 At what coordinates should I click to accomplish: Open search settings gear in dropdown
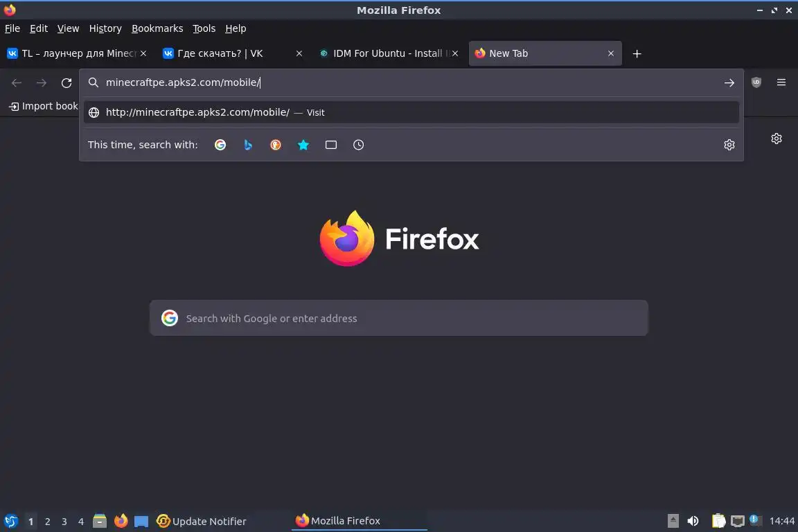point(729,145)
